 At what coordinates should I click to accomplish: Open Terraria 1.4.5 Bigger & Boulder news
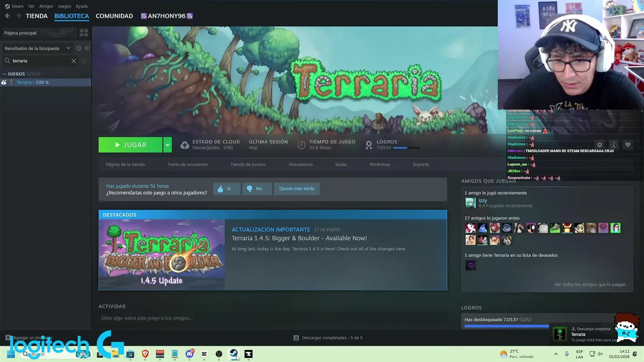pos(299,238)
